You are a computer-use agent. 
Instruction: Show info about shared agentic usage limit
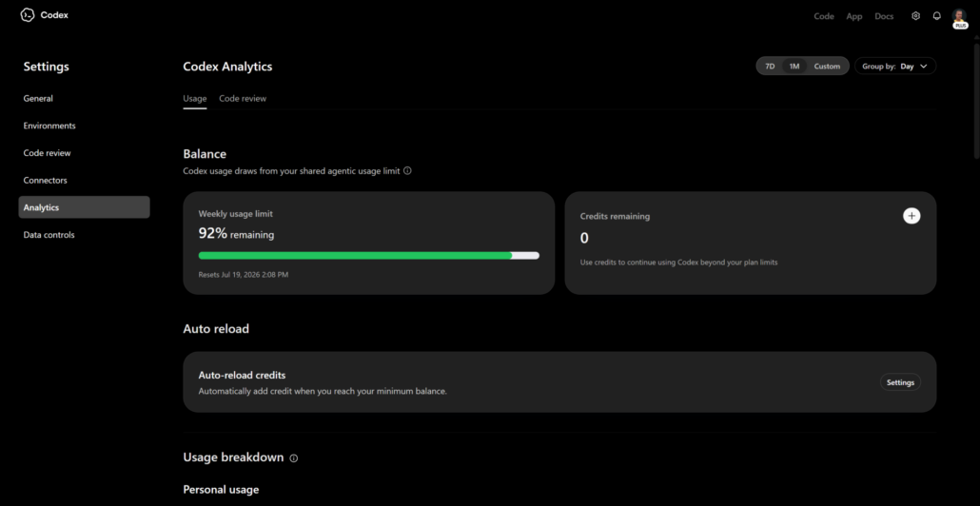407,170
